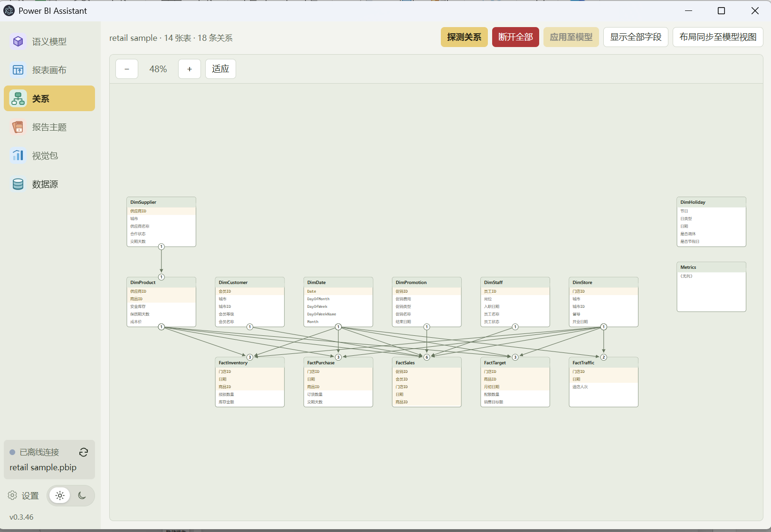
Task: Click the FactTraffic relationship count node 2
Action: click(x=604, y=357)
